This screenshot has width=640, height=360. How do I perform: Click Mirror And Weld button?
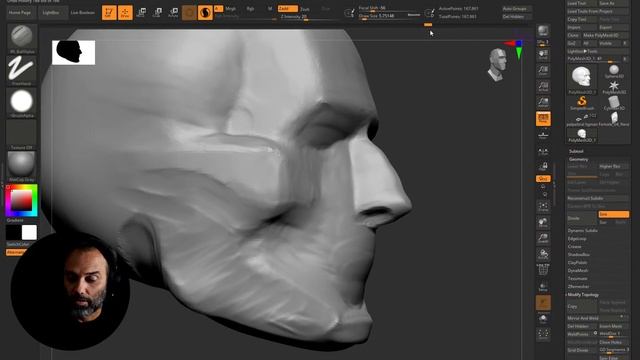click(598, 318)
